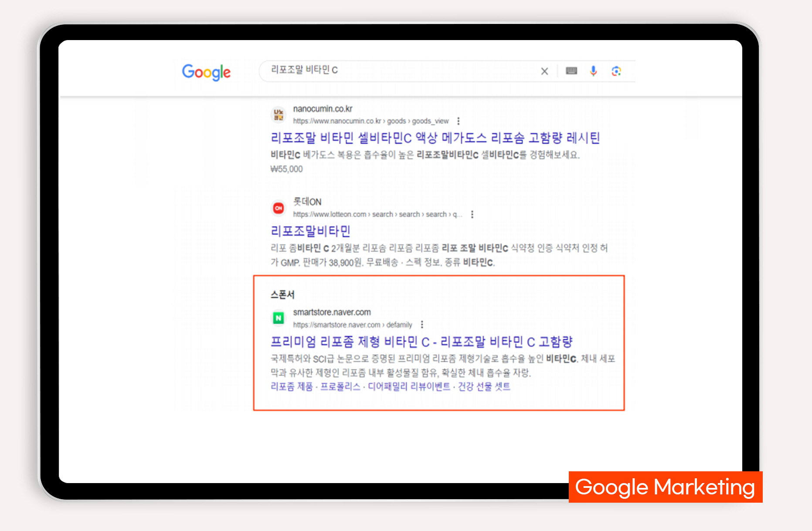Click the Google logo
The width and height of the screenshot is (812, 531).
[206, 72]
